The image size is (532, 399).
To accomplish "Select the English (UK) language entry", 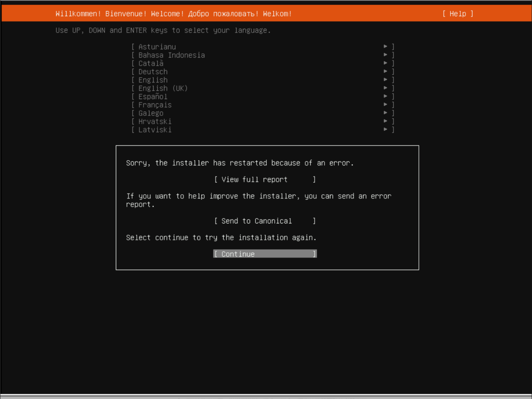I will [163, 88].
